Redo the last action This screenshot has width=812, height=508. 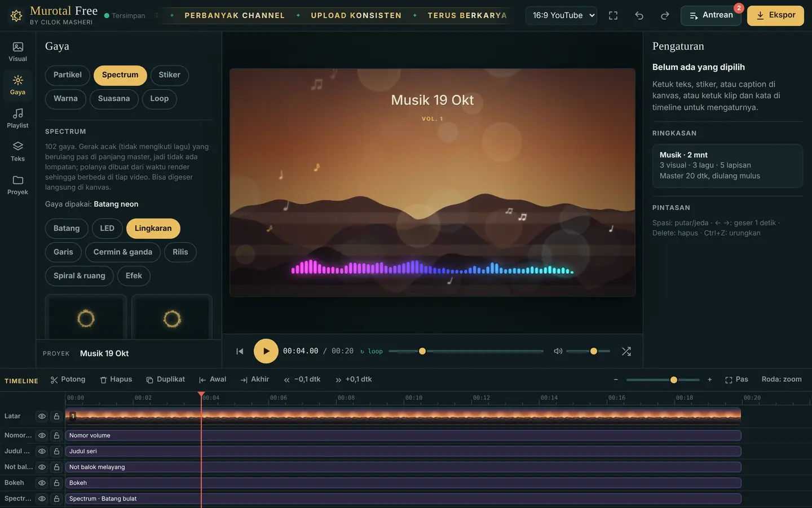coord(665,16)
